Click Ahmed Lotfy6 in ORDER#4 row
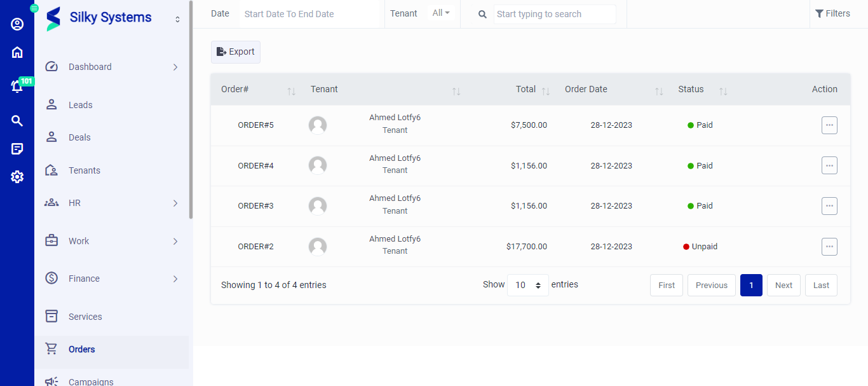The image size is (868, 386). [x=395, y=158]
